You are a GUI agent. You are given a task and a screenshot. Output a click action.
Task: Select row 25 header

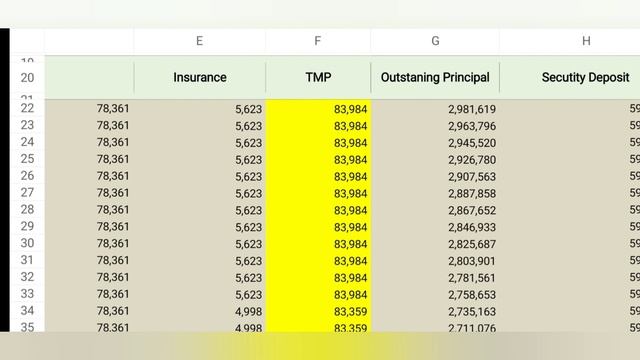pos(27,159)
